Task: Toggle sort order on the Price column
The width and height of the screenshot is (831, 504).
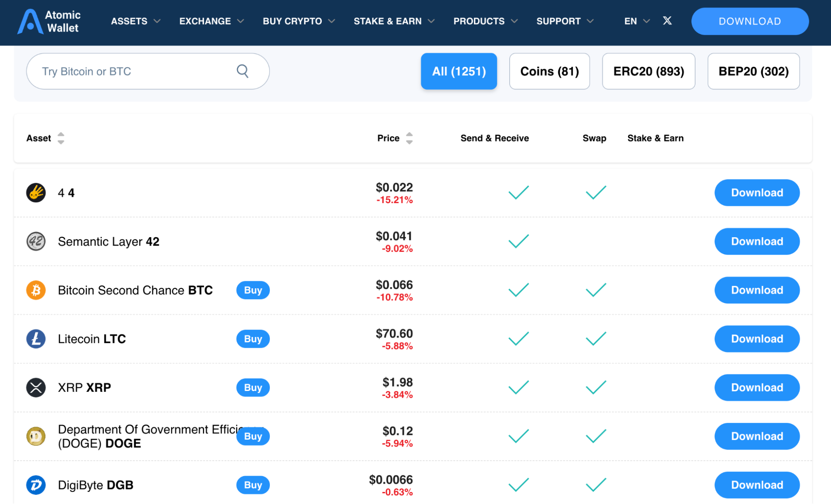Action: [x=410, y=138]
